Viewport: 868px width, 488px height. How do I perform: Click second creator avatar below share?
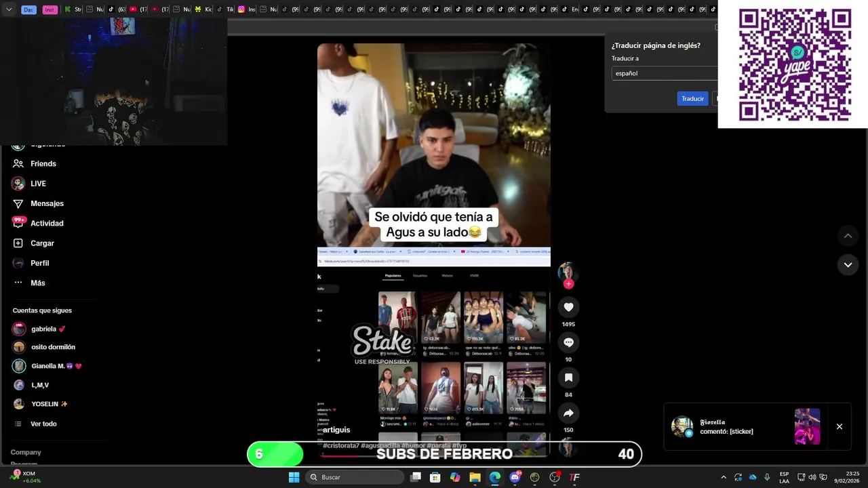click(568, 447)
